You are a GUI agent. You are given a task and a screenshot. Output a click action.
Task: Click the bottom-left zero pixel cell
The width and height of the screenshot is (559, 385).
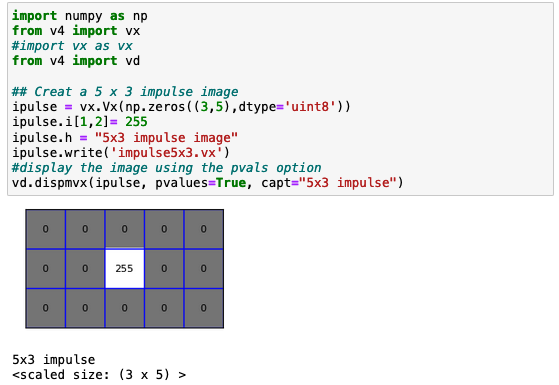pos(46,308)
